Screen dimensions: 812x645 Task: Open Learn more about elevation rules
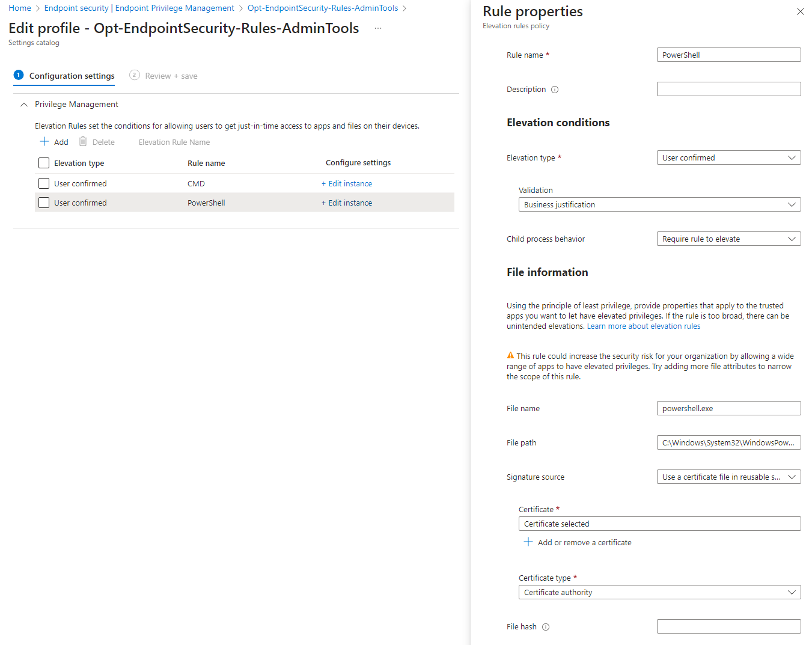(x=643, y=325)
